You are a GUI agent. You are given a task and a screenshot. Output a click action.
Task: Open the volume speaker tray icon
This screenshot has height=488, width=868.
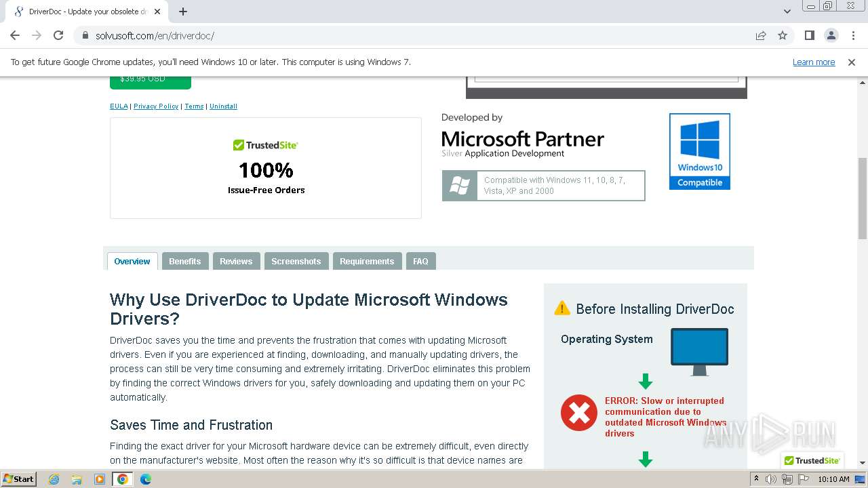coord(771,479)
